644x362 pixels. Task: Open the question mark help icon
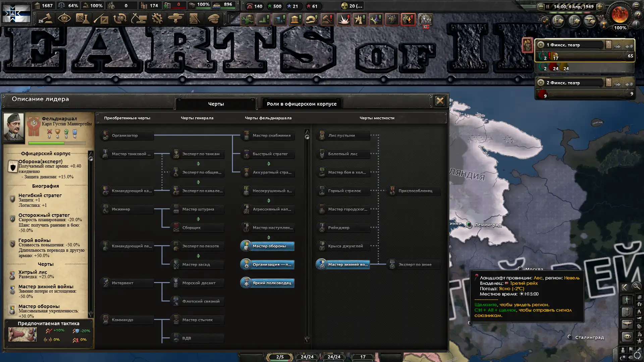(638, 15)
